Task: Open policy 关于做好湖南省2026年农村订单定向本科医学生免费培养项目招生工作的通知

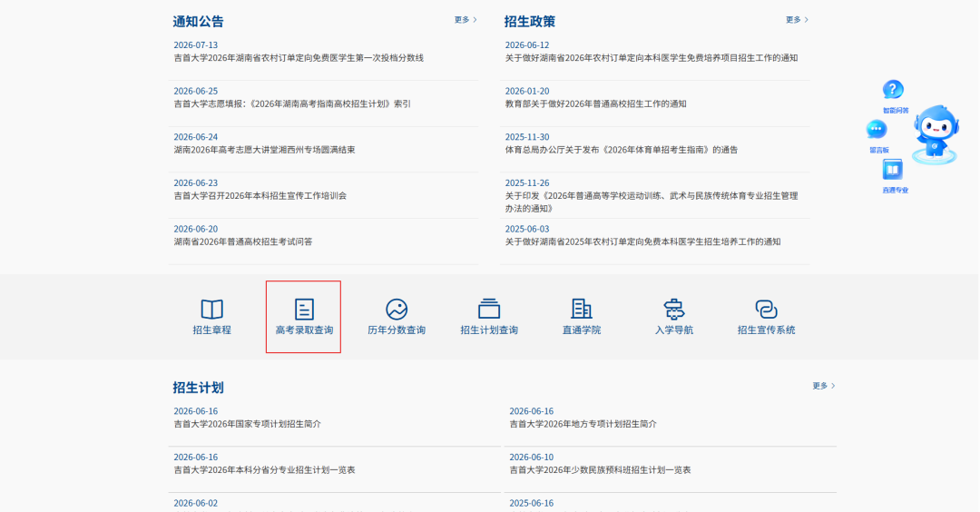Action: coord(652,58)
